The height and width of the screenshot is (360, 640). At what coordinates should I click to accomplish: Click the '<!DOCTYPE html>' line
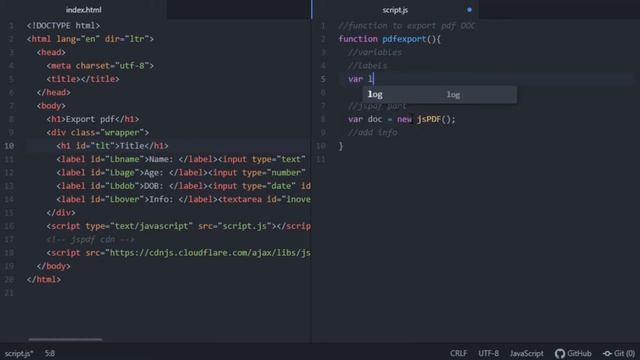63,26
